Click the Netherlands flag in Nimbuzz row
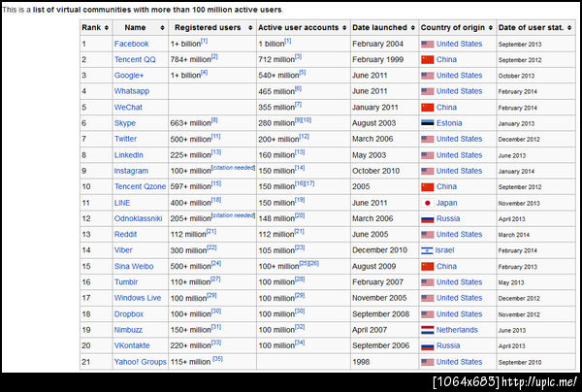 coord(427,330)
